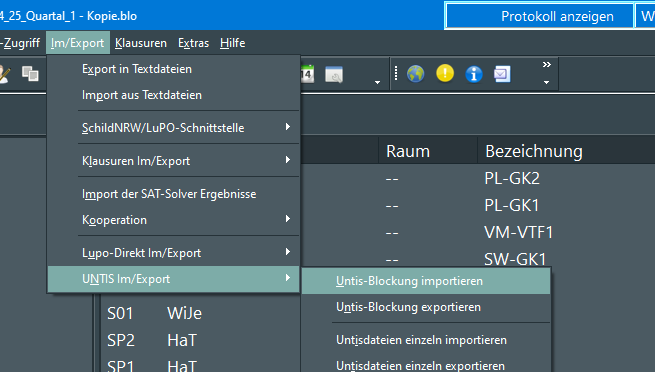This screenshot has height=372, width=655.
Task: Click the user with pencil icon
Action: [4, 74]
